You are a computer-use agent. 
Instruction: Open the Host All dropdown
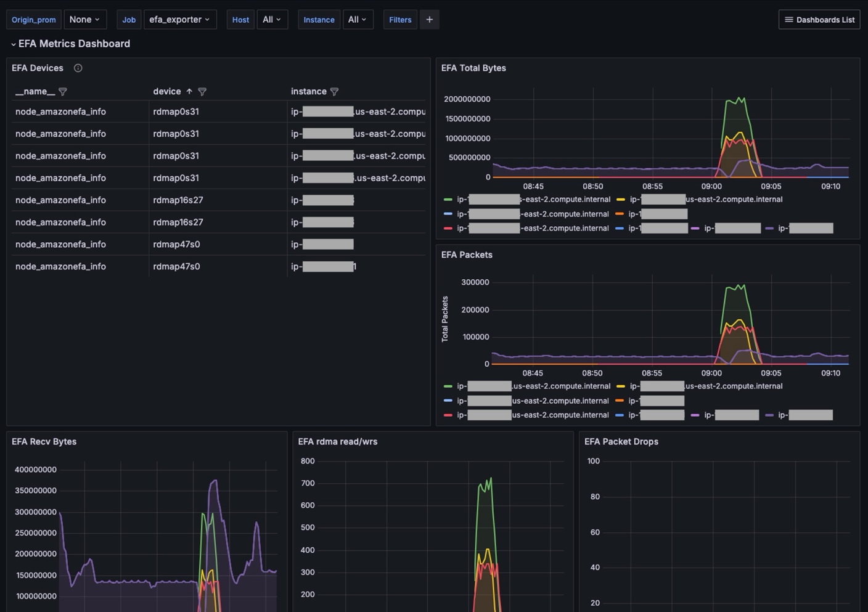pyautogui.click(x=272, y=20)
